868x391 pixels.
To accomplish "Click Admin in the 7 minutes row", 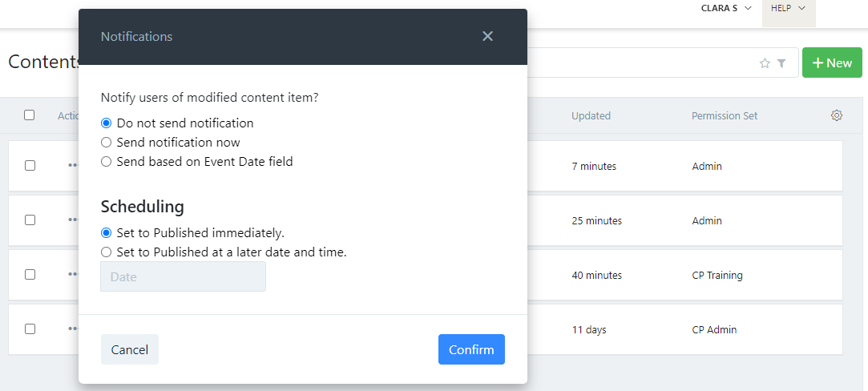I will click(707, 166).
